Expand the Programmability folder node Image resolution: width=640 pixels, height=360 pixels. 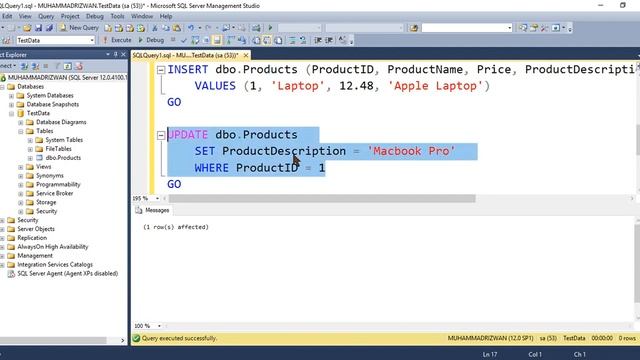pos(21,184)
